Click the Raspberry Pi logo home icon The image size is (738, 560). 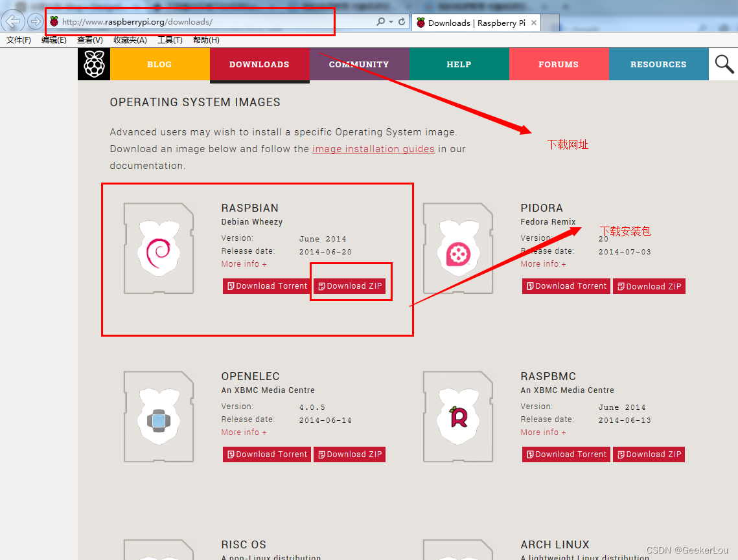coord(94,64)
